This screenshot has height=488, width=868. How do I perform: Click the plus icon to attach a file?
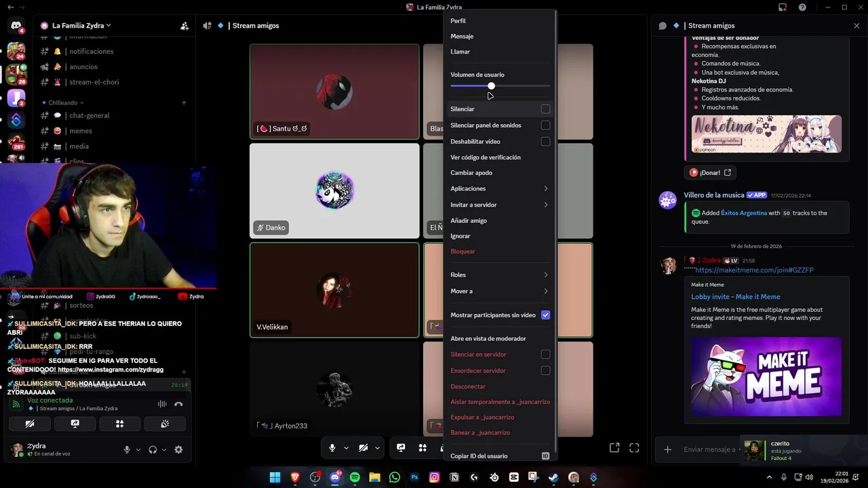667,449
